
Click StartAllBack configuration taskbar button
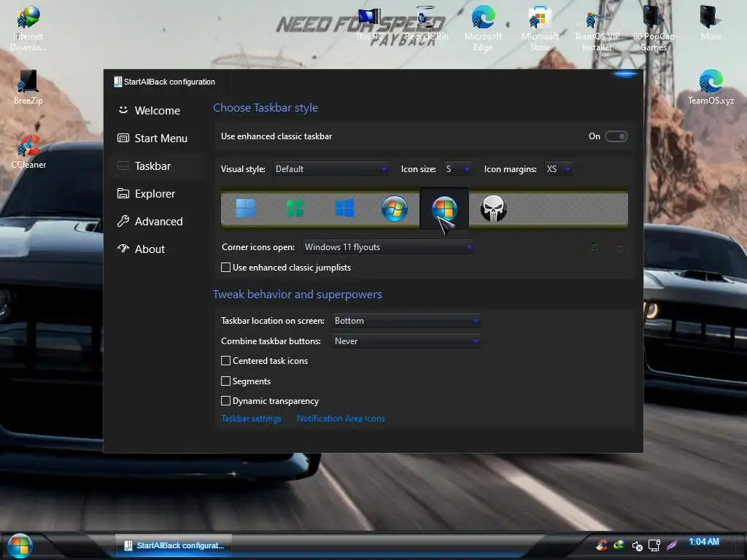coord(174,545)
